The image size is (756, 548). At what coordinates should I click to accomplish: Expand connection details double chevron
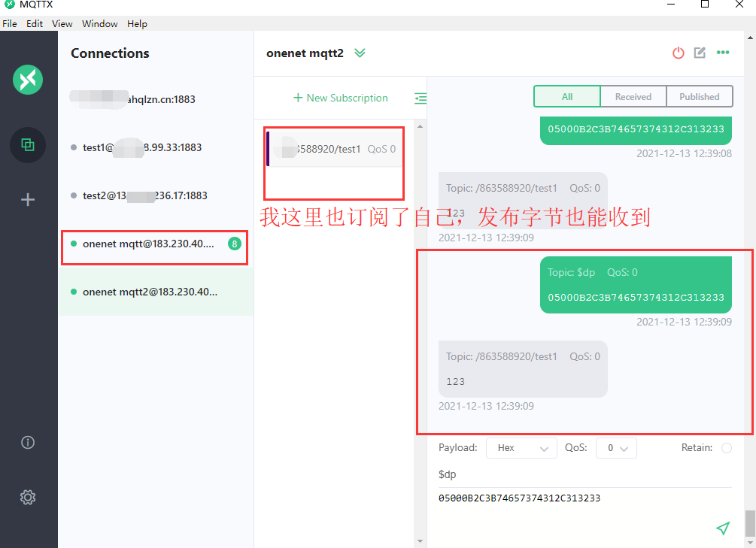[360, 53]
